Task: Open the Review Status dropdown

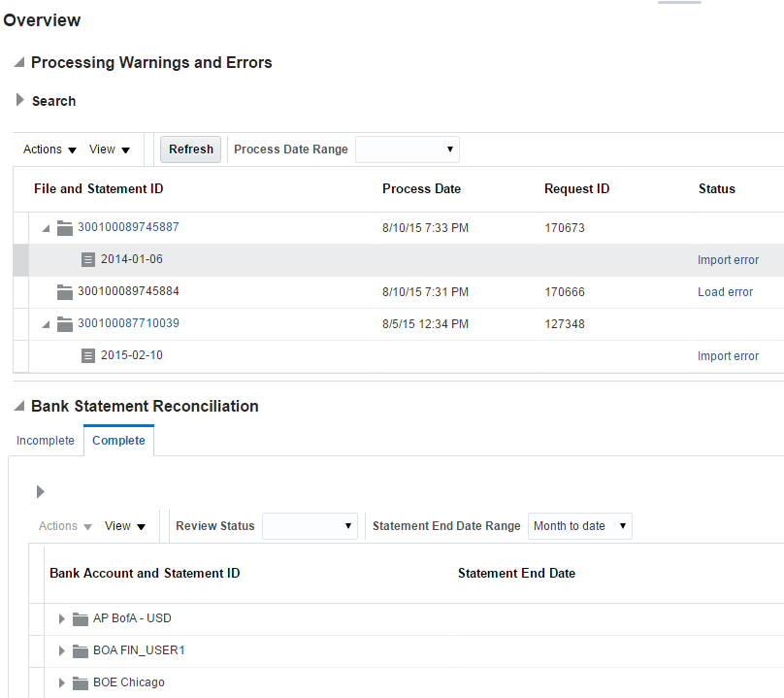Action: tap(310, 526)
